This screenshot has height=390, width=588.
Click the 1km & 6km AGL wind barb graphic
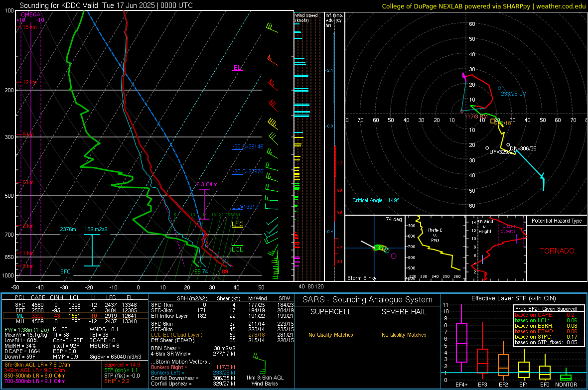260,364
